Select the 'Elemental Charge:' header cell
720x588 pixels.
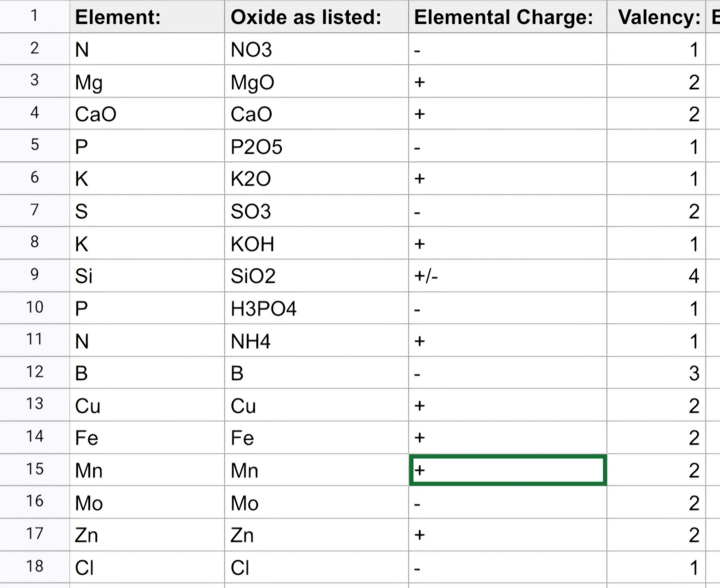(x=507, y=17)
